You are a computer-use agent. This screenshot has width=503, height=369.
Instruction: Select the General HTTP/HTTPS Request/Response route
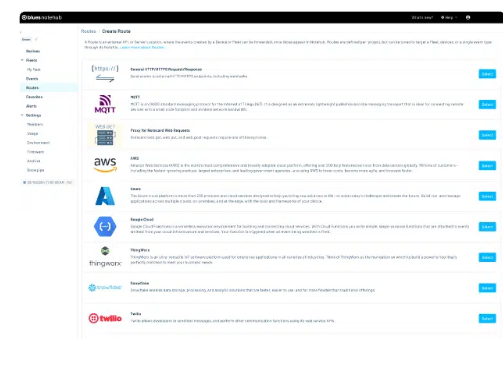pyautogui.click(x=487, y=74)
